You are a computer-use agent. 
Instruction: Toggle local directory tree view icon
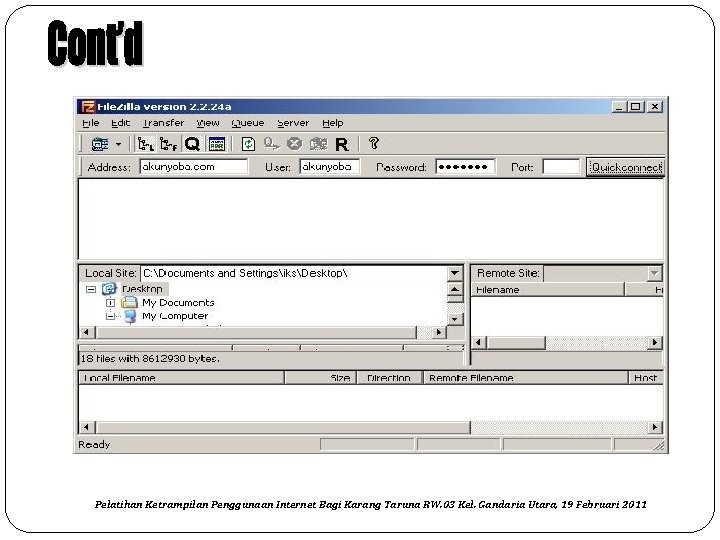tap(146, 144)
